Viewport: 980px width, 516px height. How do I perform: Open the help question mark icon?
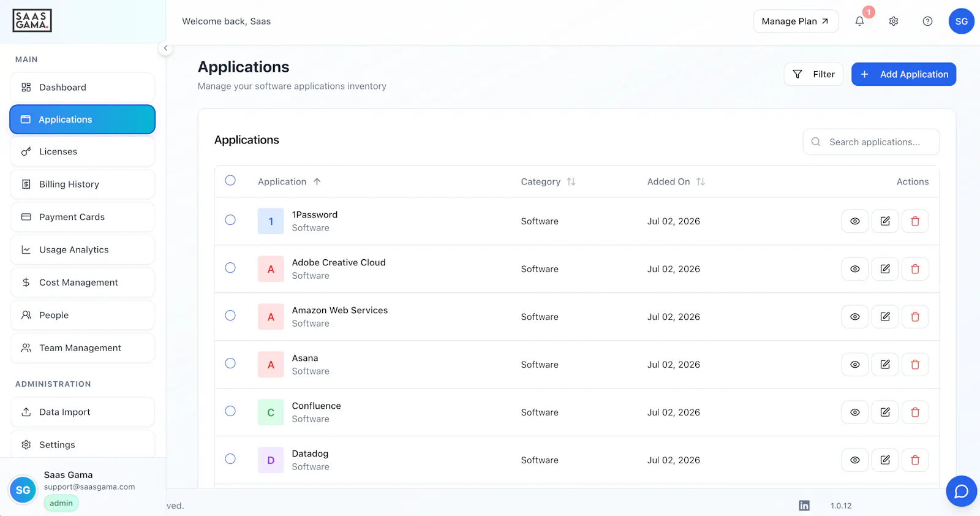click(927, 21)
